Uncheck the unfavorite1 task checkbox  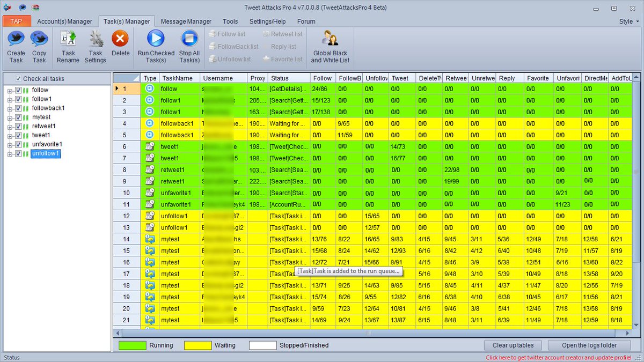point(18,145)
